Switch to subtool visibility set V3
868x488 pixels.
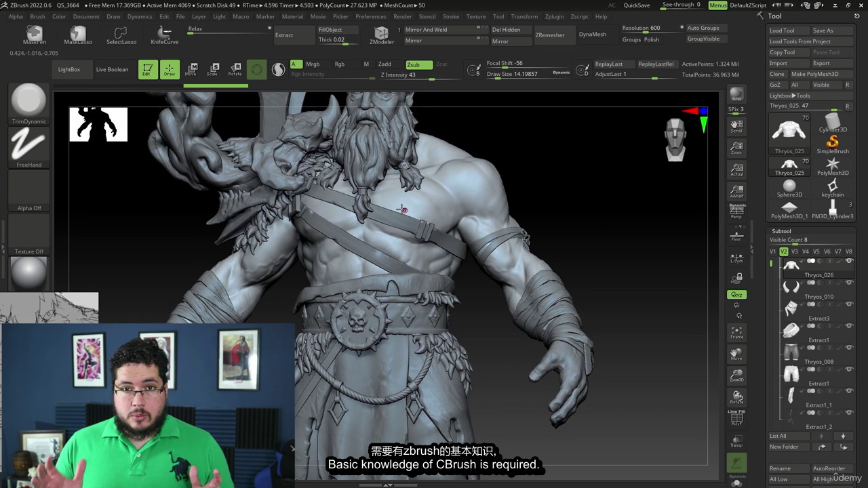[794, 251]
